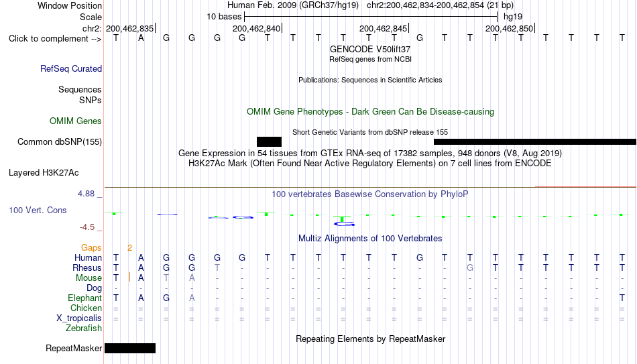Click the gray 'G' in the Rhesus row
Screen dimensions: 637x364
click(470, 268)
